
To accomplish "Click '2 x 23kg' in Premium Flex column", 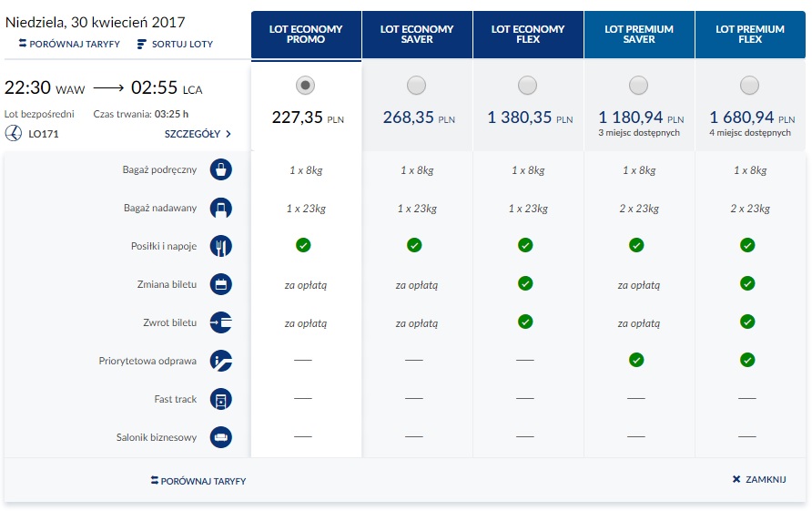I will click(750, 209).
